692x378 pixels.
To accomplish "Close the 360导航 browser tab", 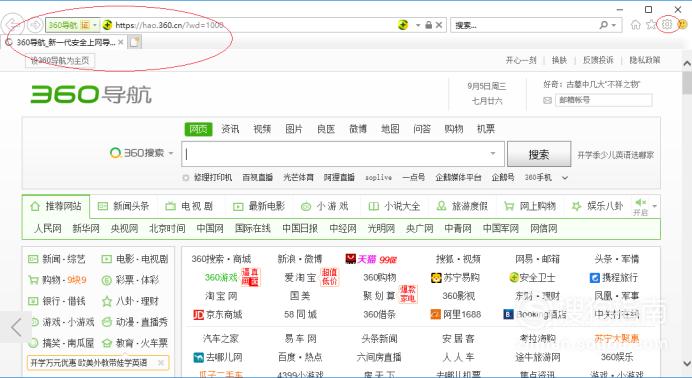I will click(120, 42).
